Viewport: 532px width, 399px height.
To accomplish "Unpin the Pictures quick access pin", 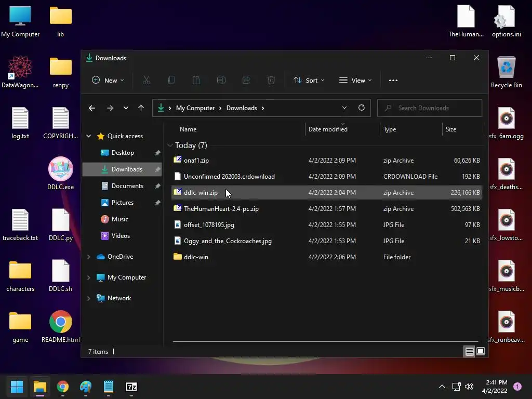I will point(157,203).
